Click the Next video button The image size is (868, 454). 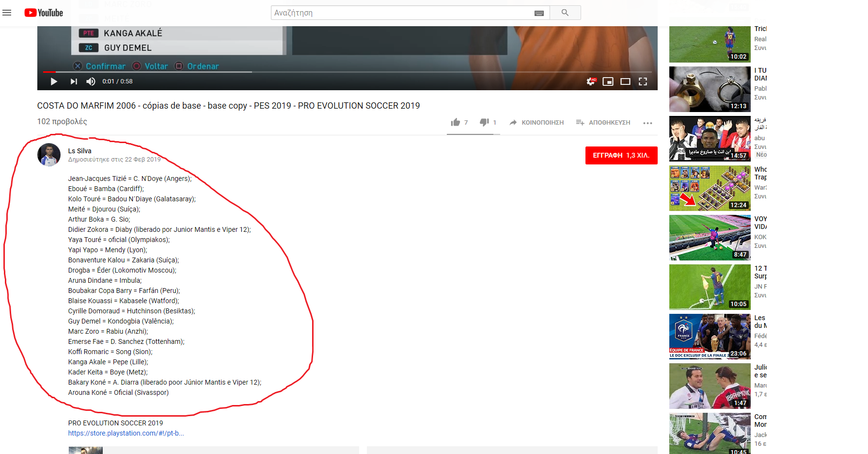(x=73, y=81)
